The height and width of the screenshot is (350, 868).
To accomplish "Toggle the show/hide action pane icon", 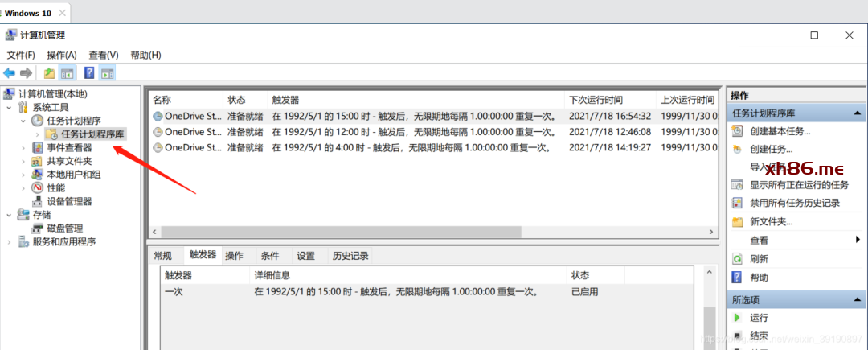I will coord(108,73).
